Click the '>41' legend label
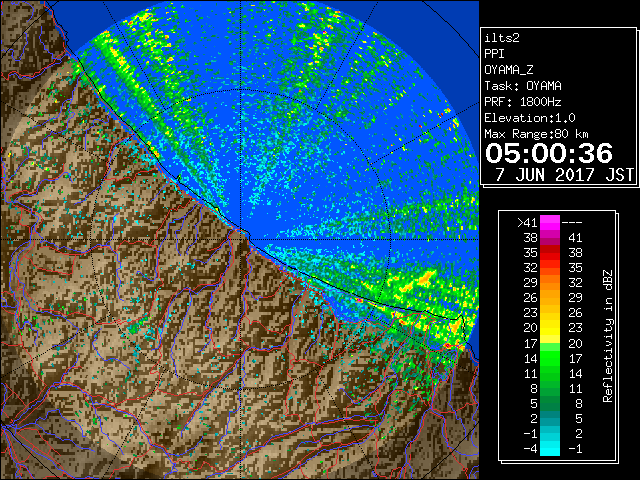Screen dimensions: 640x480 [x=527, y=222]
